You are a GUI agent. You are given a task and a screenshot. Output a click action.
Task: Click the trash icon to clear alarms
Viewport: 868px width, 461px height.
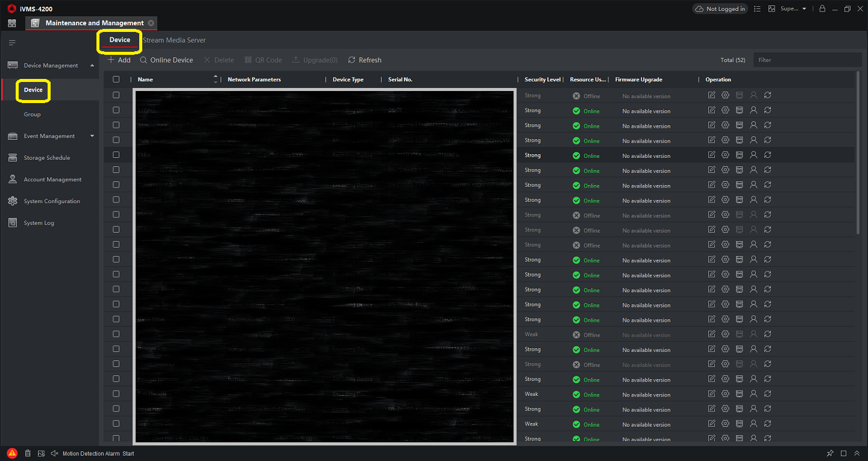click(28, 453)
